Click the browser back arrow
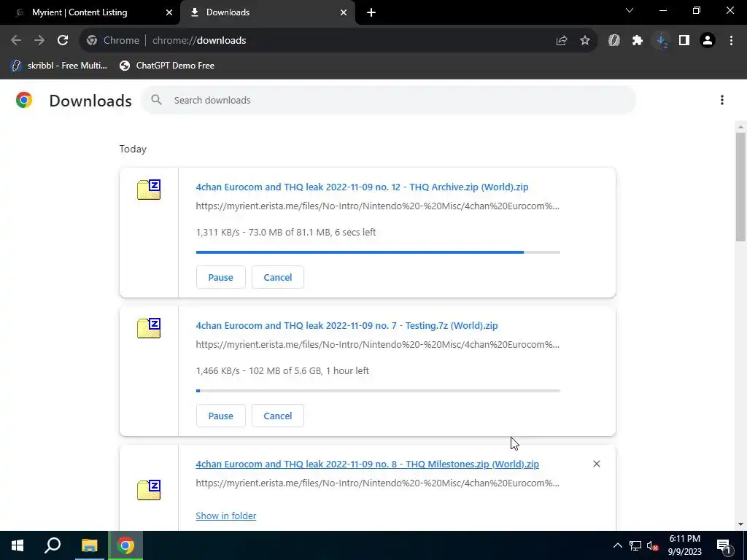 point(16,41)
